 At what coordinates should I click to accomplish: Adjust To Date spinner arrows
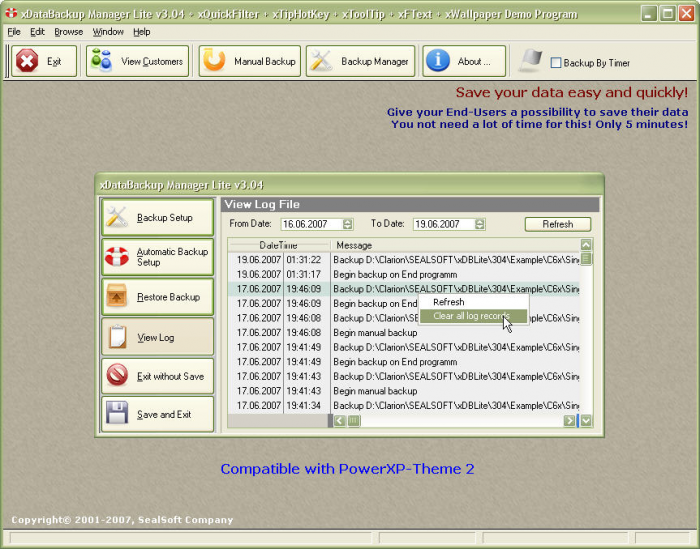click(479, 224)
